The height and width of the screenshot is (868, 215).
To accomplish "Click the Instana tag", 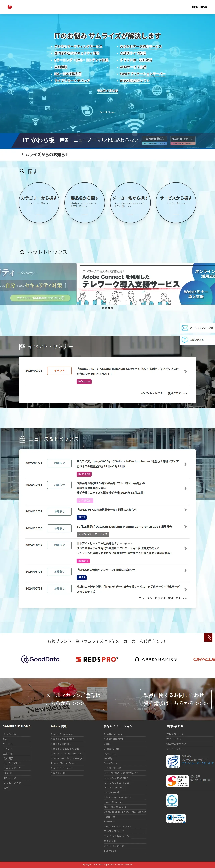I will tap(83, 561).
